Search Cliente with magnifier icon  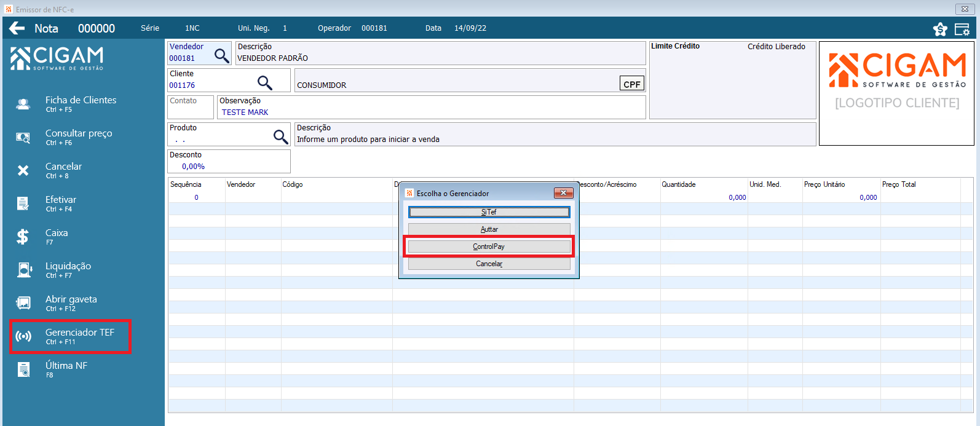(264, 82)
